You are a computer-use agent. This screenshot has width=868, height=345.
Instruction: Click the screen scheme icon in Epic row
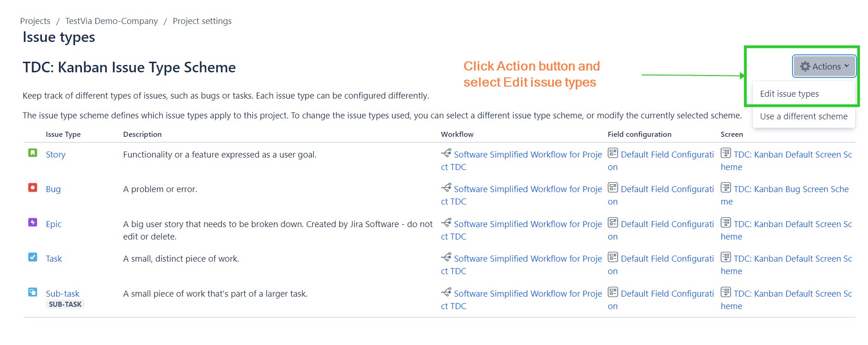point(726,222)
